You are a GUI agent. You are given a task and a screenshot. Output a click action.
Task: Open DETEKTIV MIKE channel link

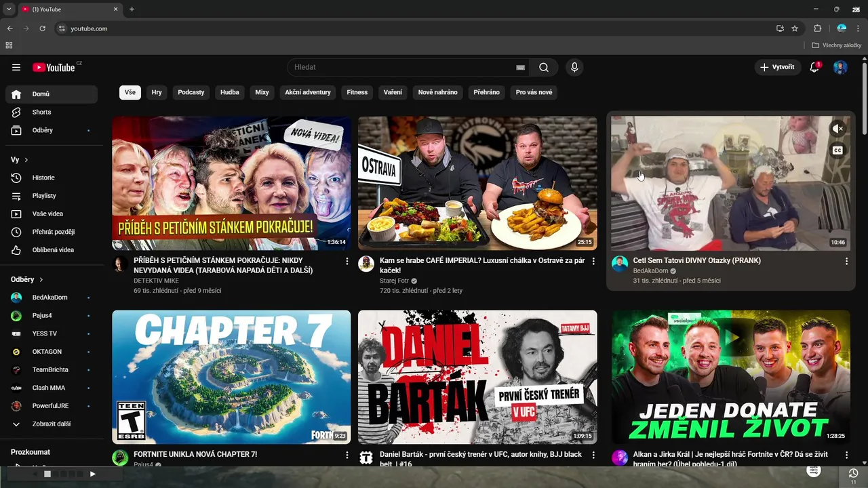156,280
